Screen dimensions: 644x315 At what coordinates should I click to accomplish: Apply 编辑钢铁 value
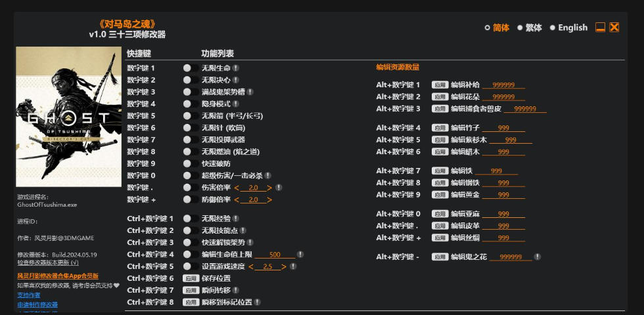440,183
